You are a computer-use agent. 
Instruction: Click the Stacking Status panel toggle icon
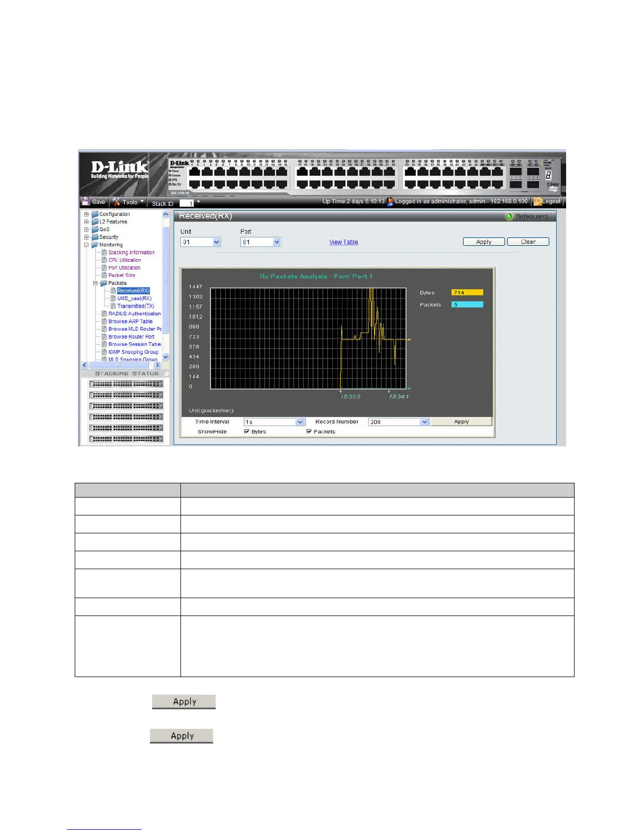(166, 374)
